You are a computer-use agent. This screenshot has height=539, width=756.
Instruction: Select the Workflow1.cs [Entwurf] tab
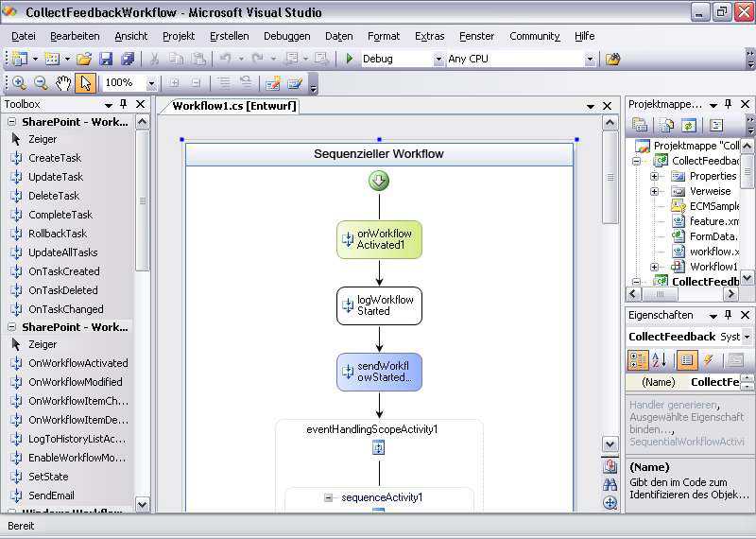234,106
